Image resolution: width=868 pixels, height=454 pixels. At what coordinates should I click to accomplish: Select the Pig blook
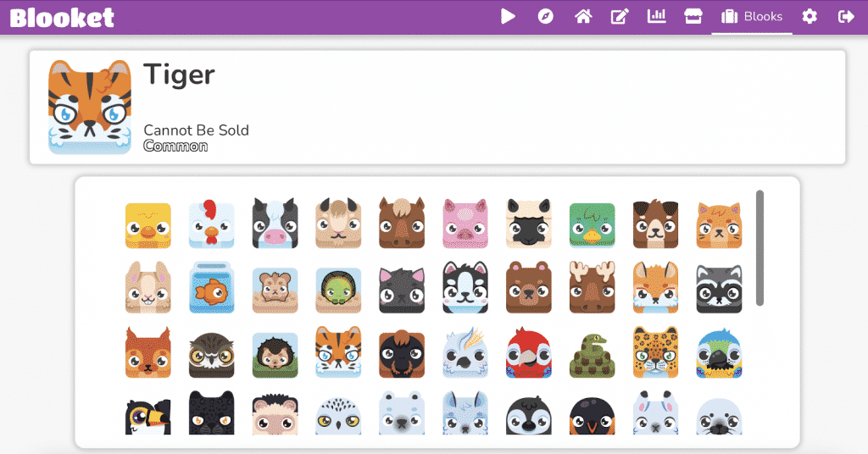pos(465,225)
